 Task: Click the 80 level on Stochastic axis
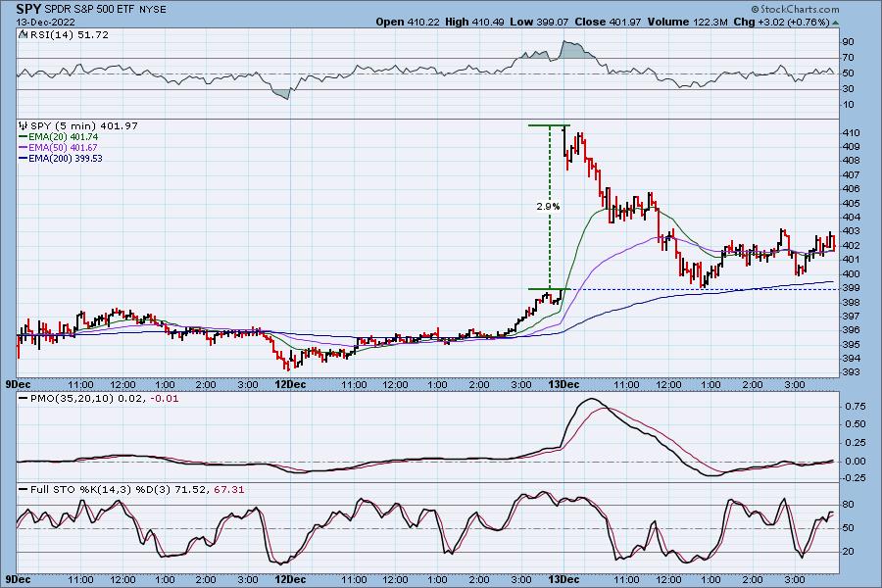tap(848, 505)
